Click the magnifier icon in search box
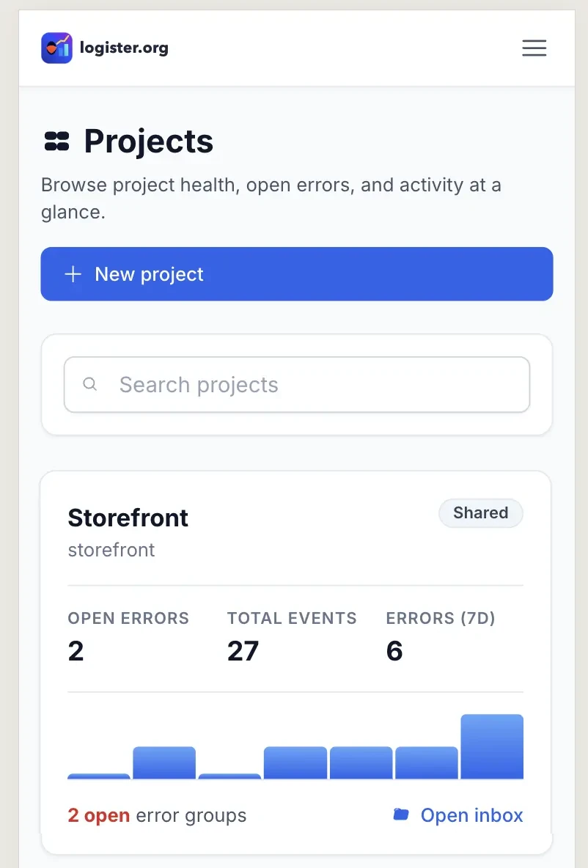The image size is (588, 868). [90, 384]
